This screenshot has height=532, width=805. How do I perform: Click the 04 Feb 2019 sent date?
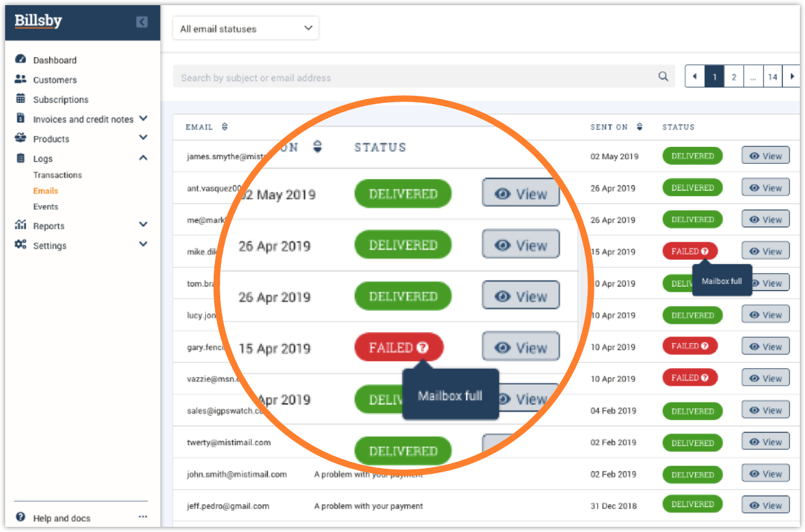click(x=614, y=411)
